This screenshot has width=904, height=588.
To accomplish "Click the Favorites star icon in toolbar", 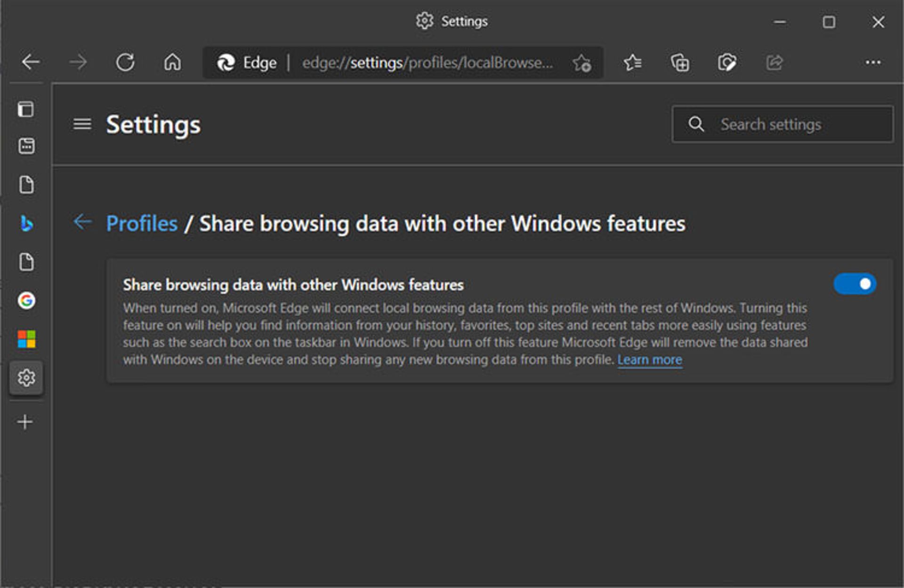I will click(x=631, y=62).
